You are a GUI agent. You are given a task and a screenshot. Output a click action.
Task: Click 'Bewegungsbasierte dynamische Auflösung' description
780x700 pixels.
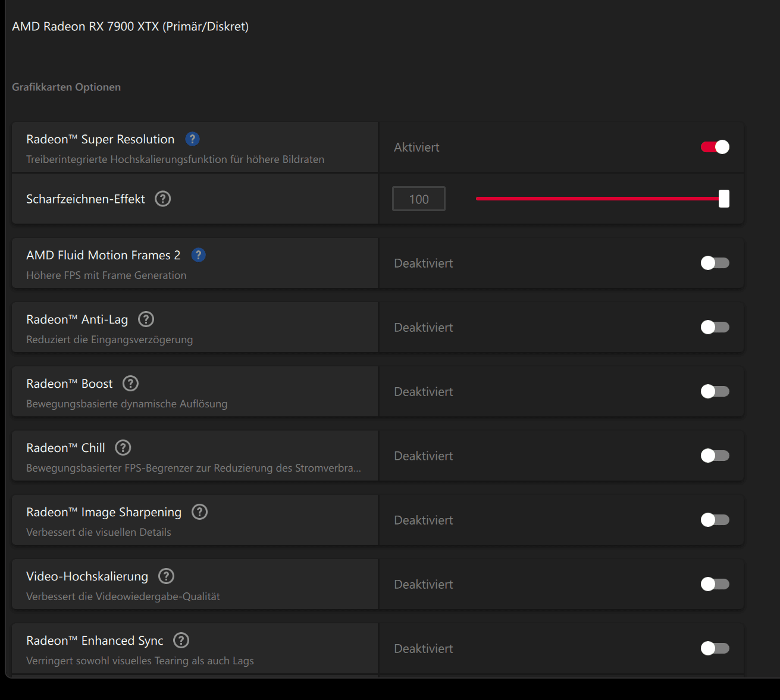(x=127, y=404)
